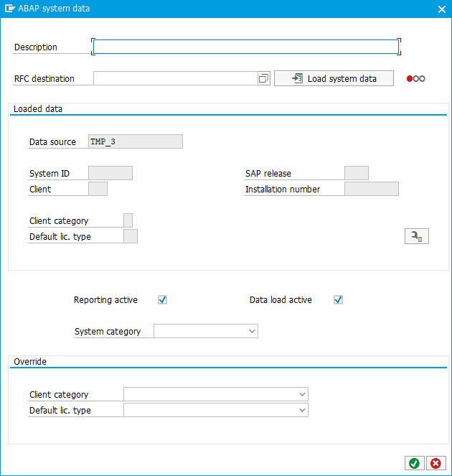Click the System category label
The width and height of the screenshot is (452, 476).
click(108, 332)
